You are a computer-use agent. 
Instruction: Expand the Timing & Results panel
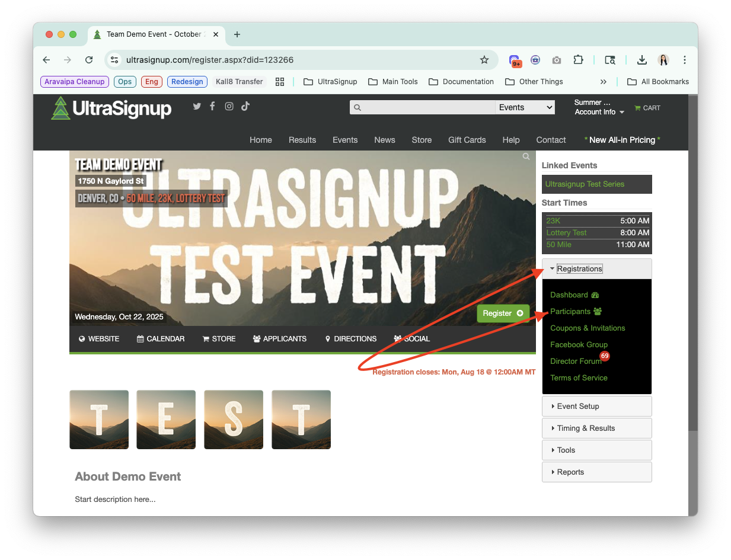tap(596, 428)
